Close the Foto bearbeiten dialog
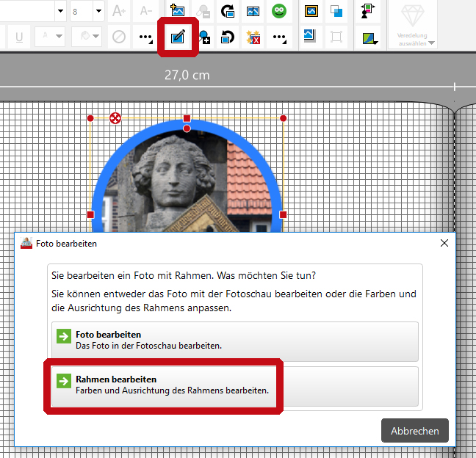The width and height of the screenshot is (476, 458). pyautogui.click(x=444, y=243)
